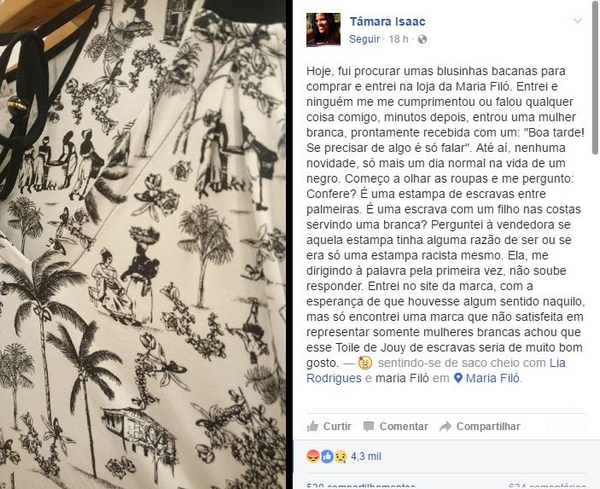Expand the post options chevron

[x=577, y=21]
